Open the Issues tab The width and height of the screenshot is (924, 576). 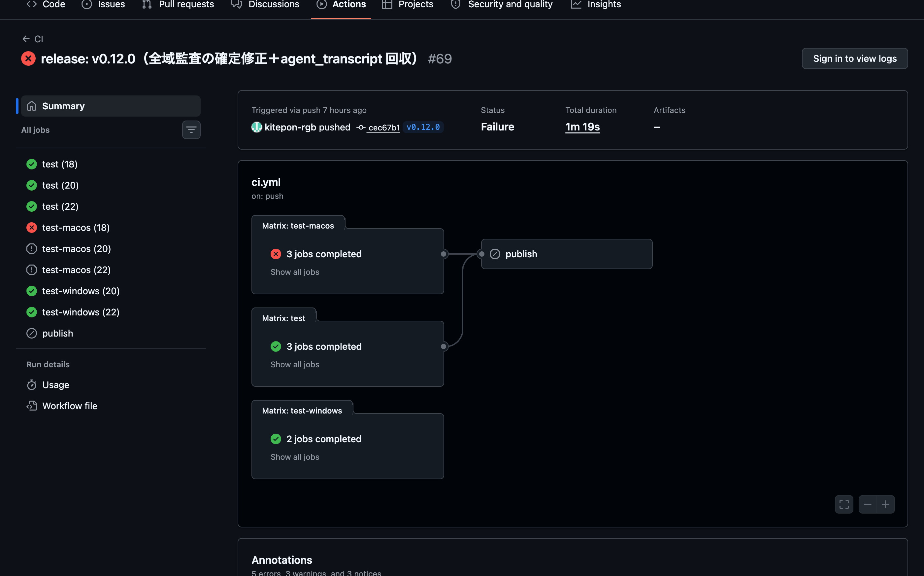103,5
